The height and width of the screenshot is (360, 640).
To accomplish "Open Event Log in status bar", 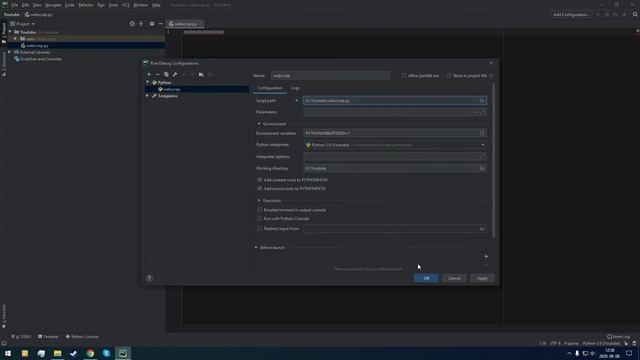I will pyautogui.click(x=618, y=337).
